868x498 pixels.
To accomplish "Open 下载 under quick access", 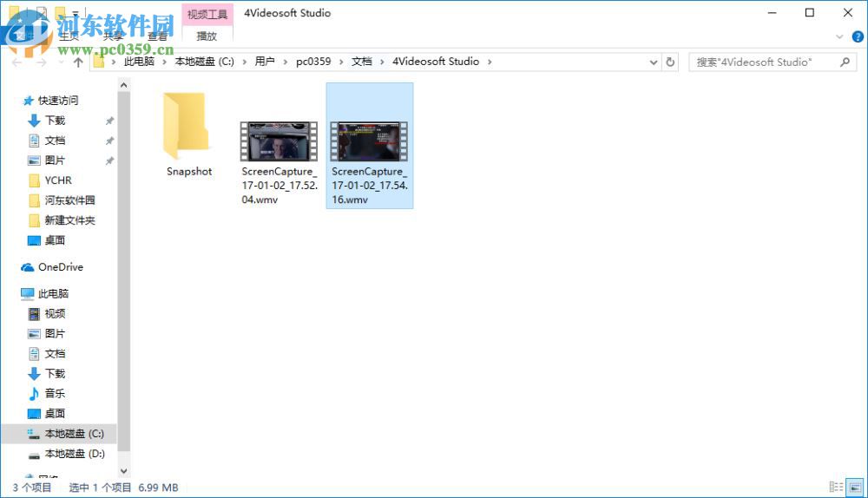I will click(56, 121).
